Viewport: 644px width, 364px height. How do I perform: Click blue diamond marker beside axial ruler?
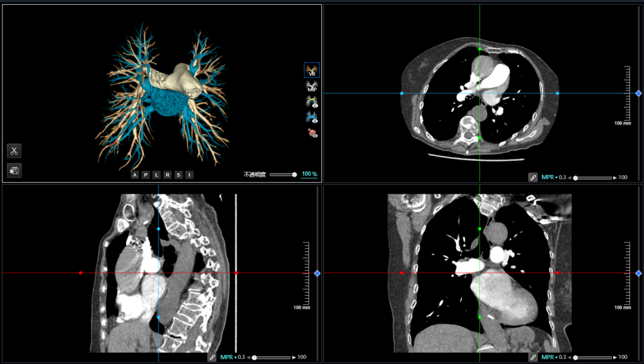click(638, 93)
